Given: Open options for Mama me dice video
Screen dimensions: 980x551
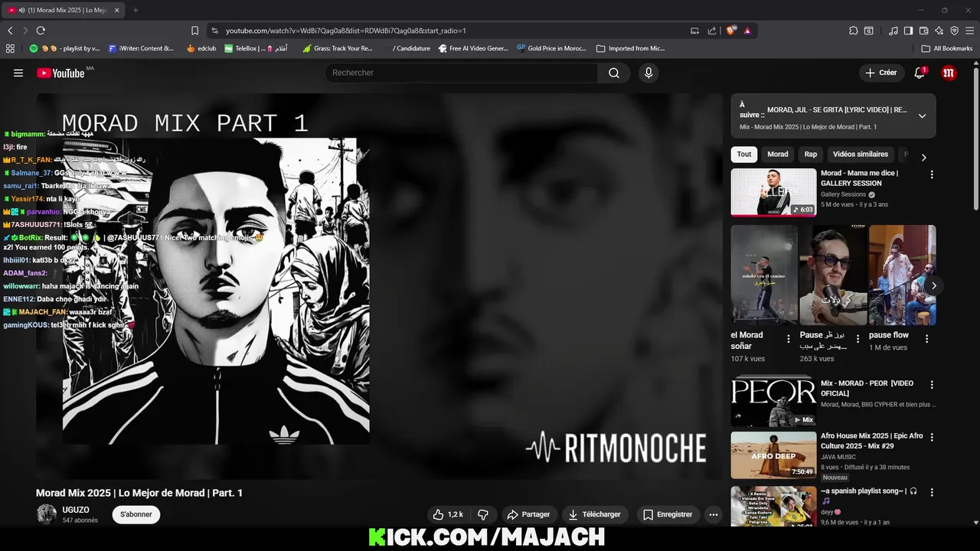Looking at the screenshot, I should pos(932,174).
